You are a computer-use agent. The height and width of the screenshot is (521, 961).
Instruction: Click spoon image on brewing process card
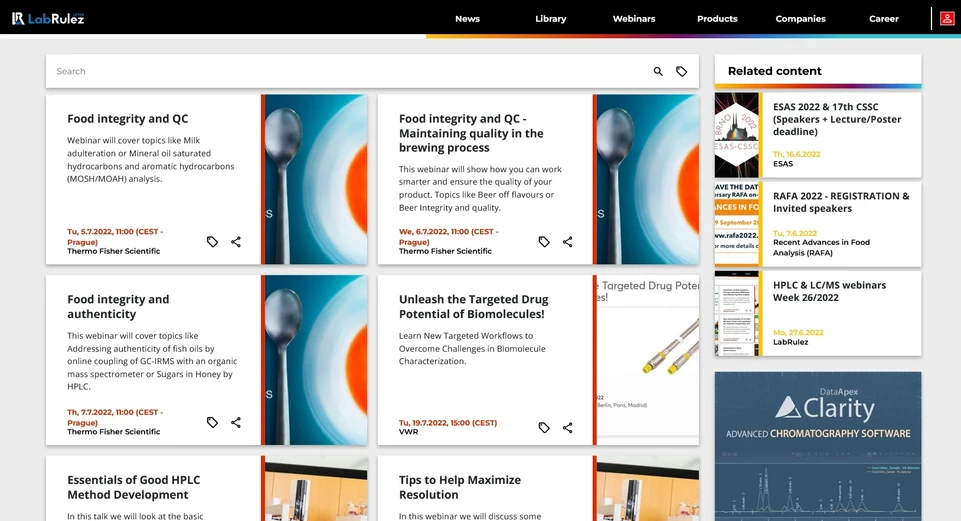tap(648, 179)
